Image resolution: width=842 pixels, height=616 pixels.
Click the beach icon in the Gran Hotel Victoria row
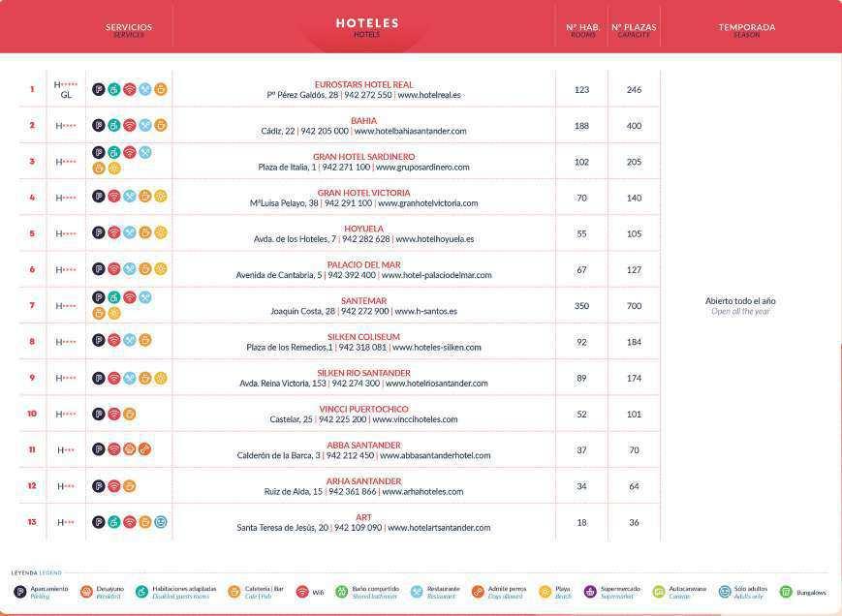(x=161, y=197)
